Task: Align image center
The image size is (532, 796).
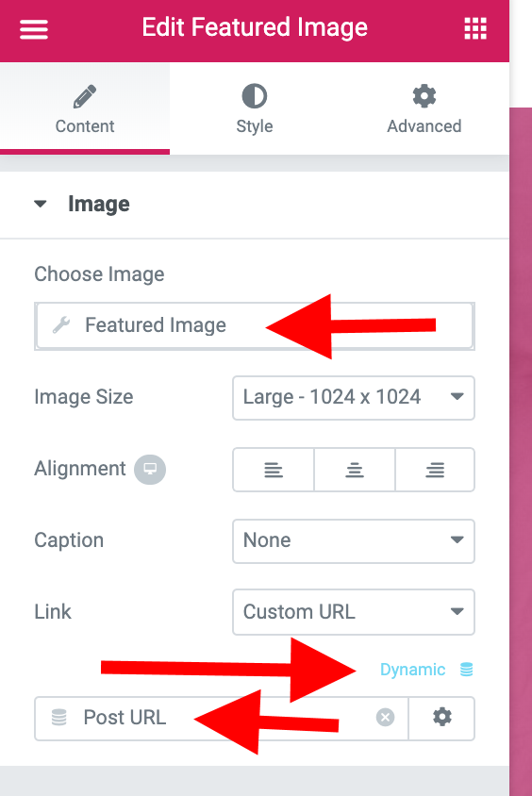Action: point(355,470)
